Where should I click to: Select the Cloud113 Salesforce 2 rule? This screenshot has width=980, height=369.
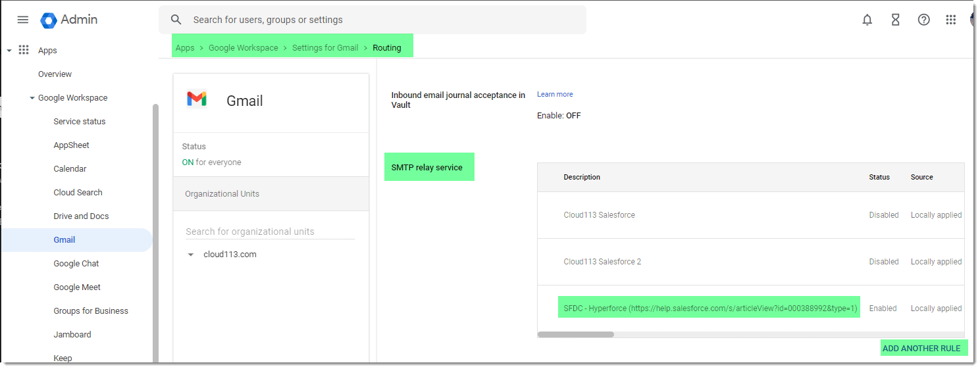[x=750, y=262]
